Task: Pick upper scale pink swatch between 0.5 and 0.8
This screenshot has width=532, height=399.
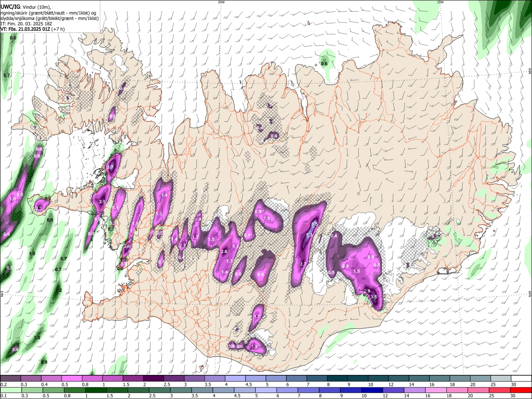Action: (x=71, y=379)
